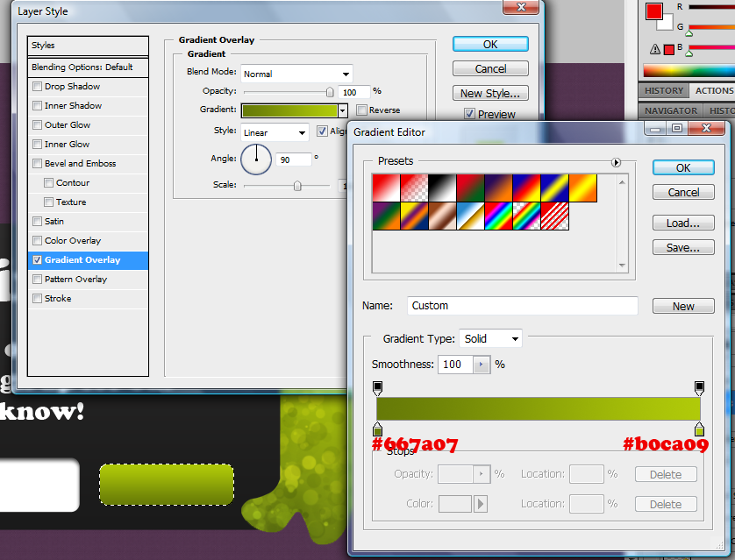The width and height of the screenshot is (735, 560).
Task: Select the yellow-violet-orange-blue gradient preset
Action: pos(414,216)
